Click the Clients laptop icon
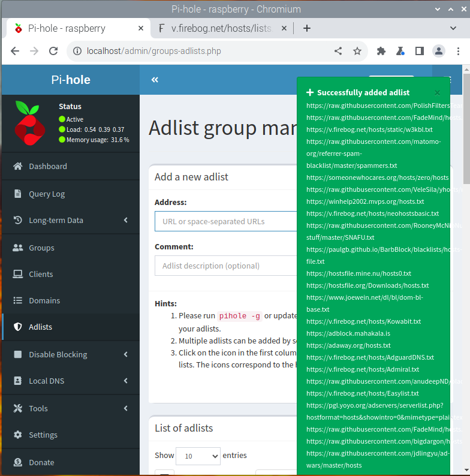This screenshot has height=476, width=470. pyautogui.click(x=17, y=274)
